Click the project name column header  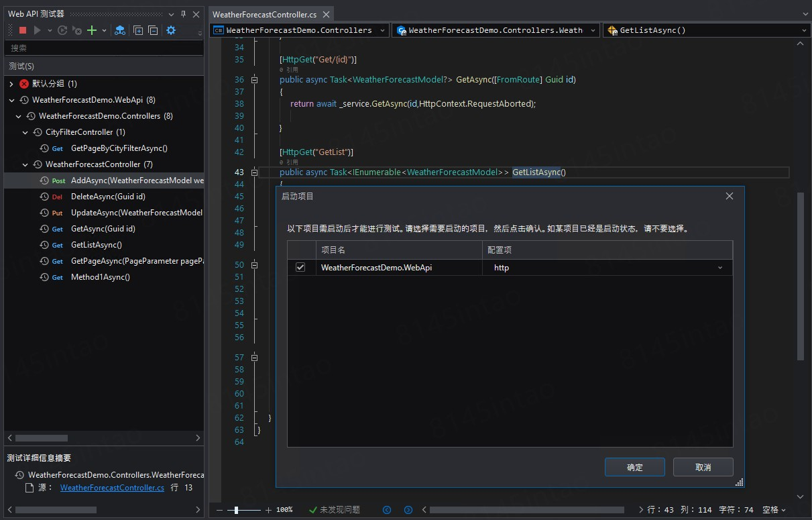(x=399, y=250)
